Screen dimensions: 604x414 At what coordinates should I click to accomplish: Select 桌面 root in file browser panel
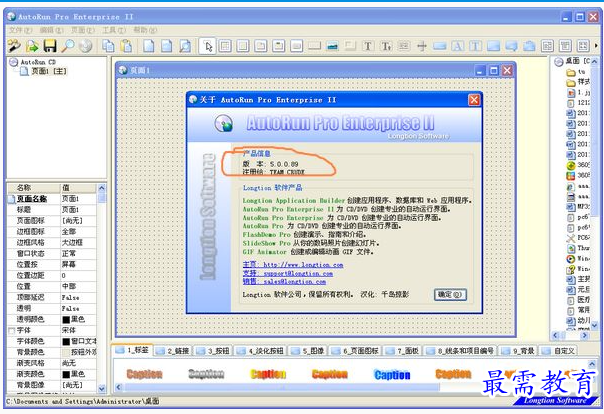coord(572,61)
